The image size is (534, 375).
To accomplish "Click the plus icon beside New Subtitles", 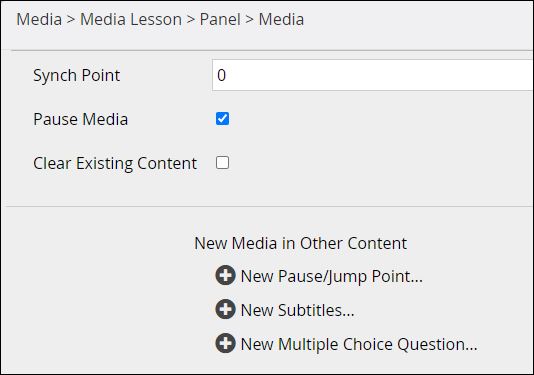I will [x=225, y=309].
